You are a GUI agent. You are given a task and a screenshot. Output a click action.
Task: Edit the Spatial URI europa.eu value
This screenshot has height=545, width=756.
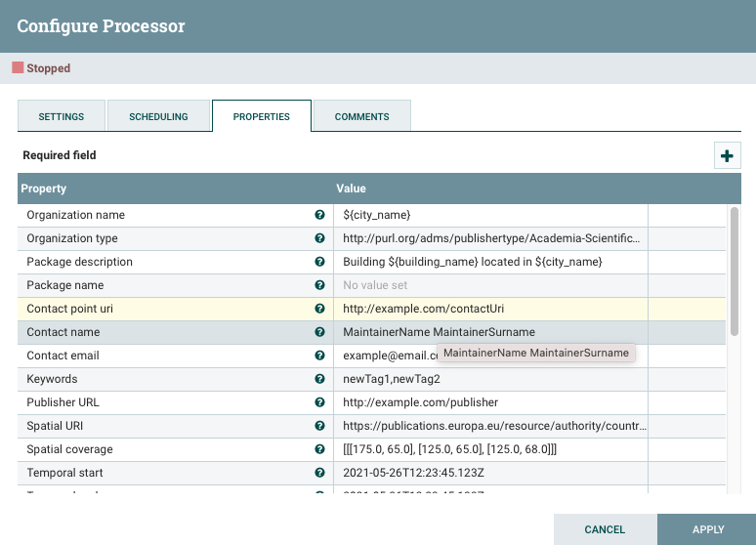[x=490, y=426]
